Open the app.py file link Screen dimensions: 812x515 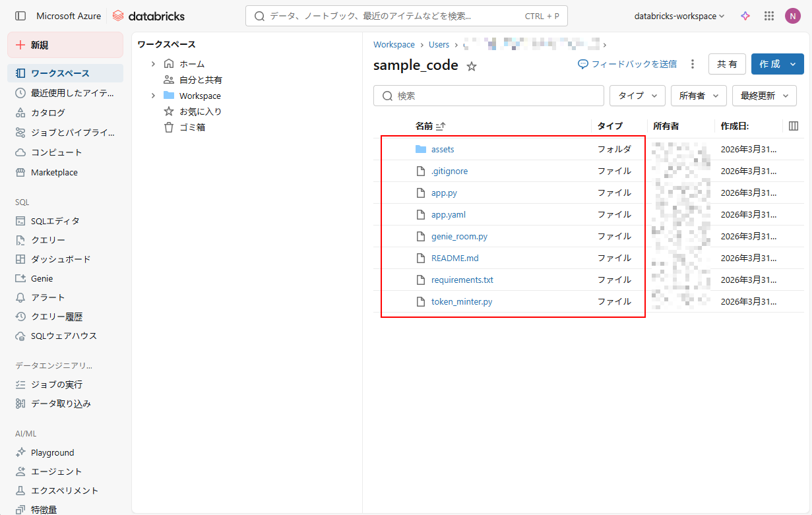pos(444,193)
